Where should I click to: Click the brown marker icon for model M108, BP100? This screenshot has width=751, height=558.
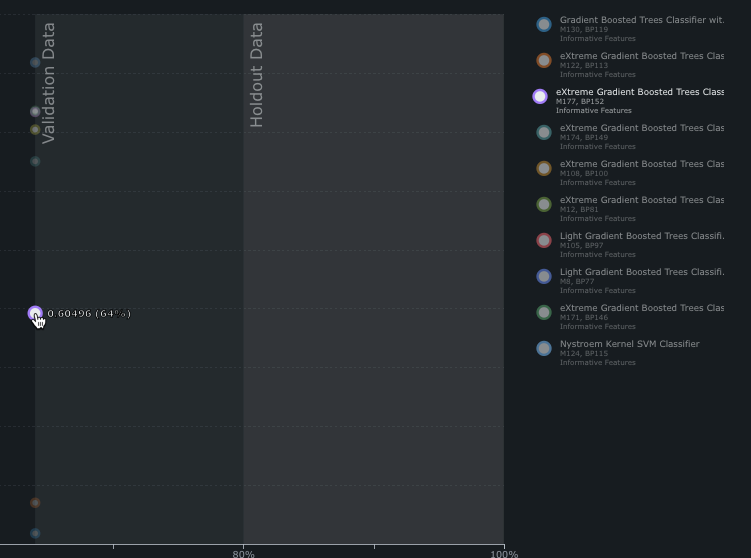(x=543, y=169)
